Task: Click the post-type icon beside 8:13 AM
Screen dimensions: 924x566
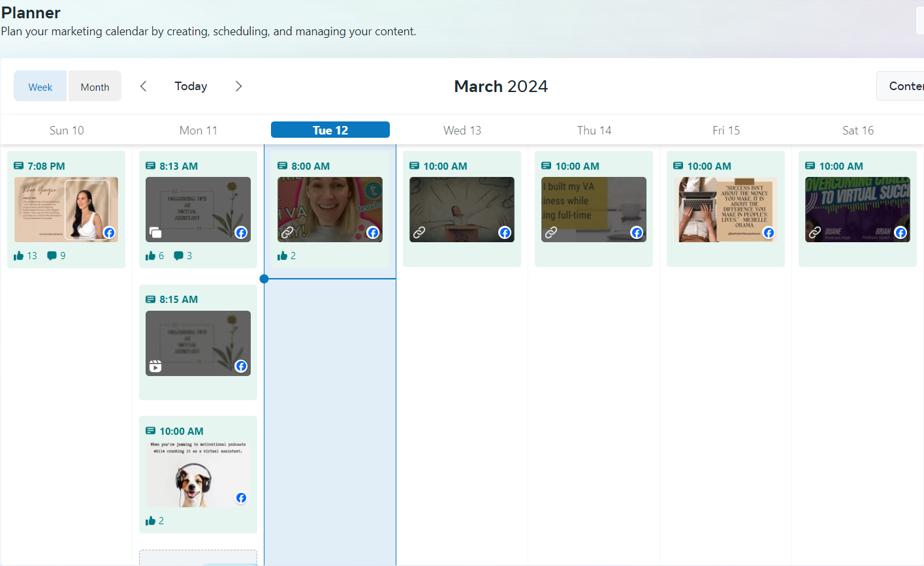Action: (x=151, y=166)
